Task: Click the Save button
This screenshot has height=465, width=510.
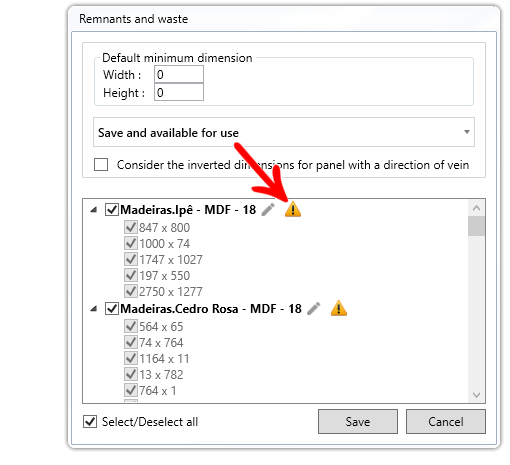Action: [358, 422]
